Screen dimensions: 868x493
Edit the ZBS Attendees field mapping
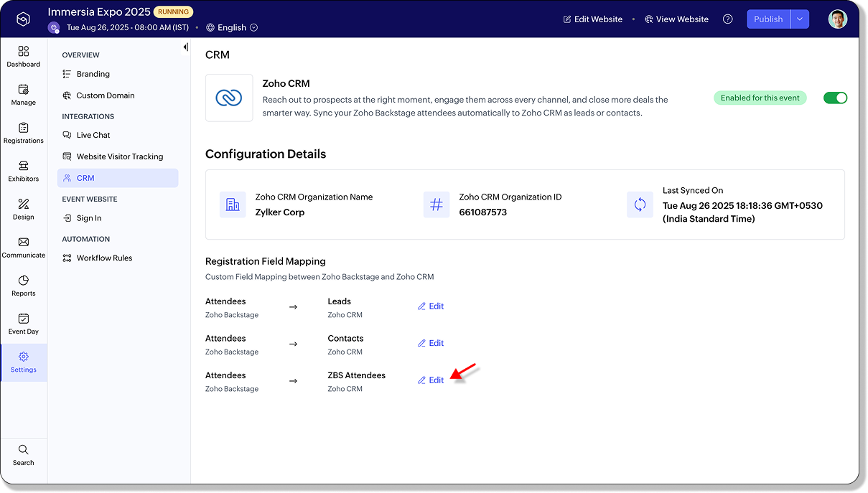(x=431, y=380)
